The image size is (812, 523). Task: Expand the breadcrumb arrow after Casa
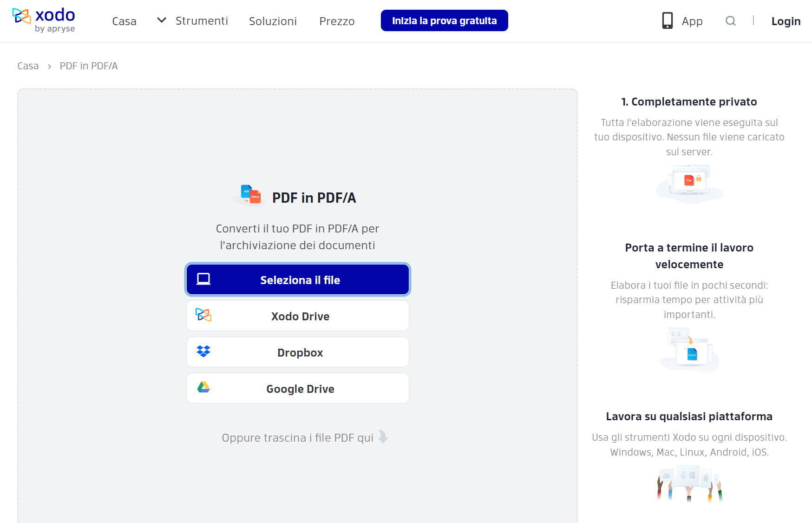pos(48,66)
